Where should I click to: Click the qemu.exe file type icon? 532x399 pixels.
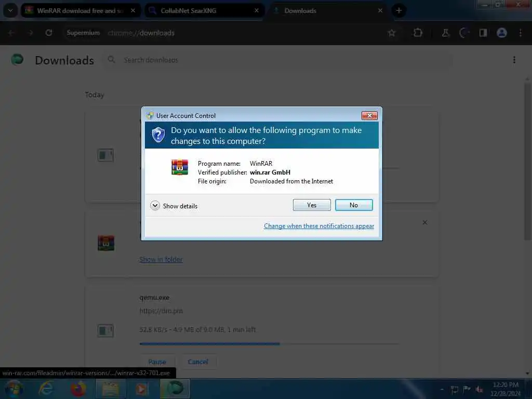point(105,330)
